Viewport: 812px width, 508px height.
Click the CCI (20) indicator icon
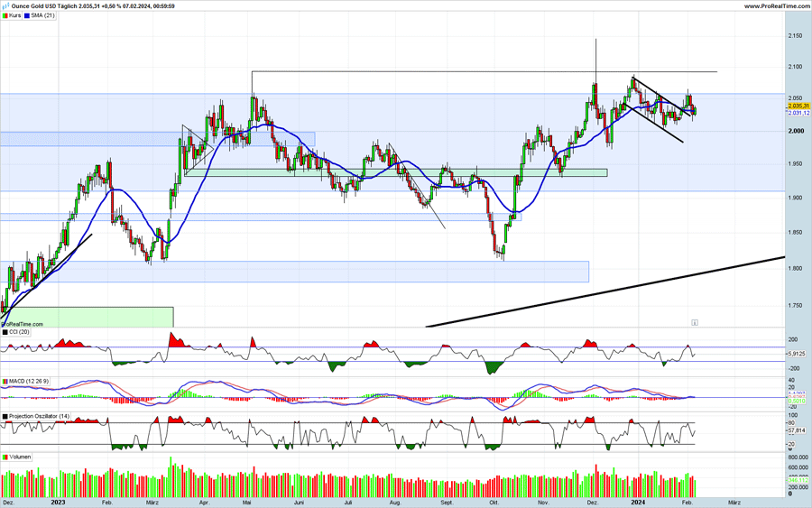tap(5, 332)
